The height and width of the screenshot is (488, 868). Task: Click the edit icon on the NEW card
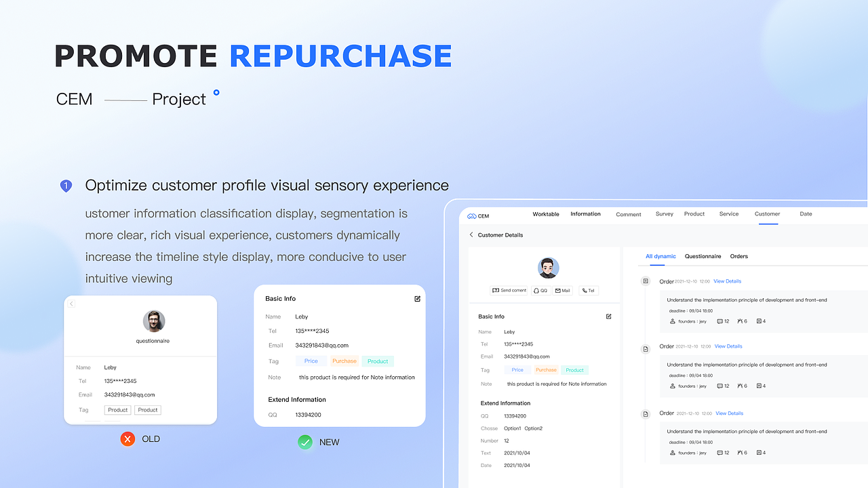418,298
